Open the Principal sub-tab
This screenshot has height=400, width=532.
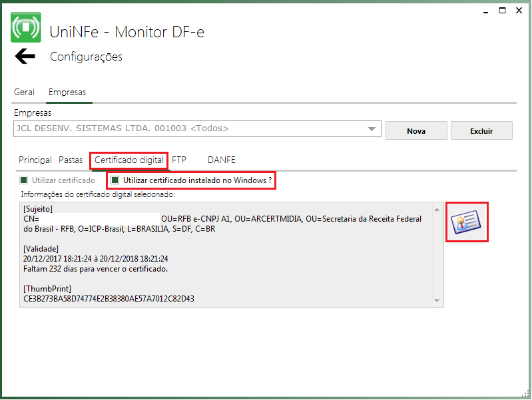35,160
